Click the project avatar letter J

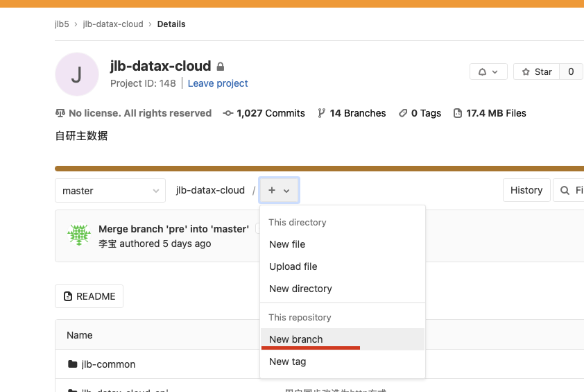pyautogui.click(x=76, y=74)
